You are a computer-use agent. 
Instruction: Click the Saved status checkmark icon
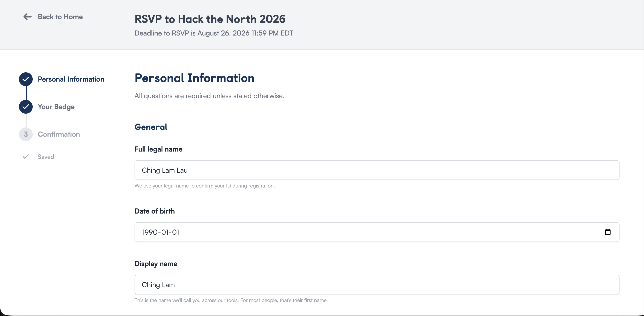coord(26,157)
